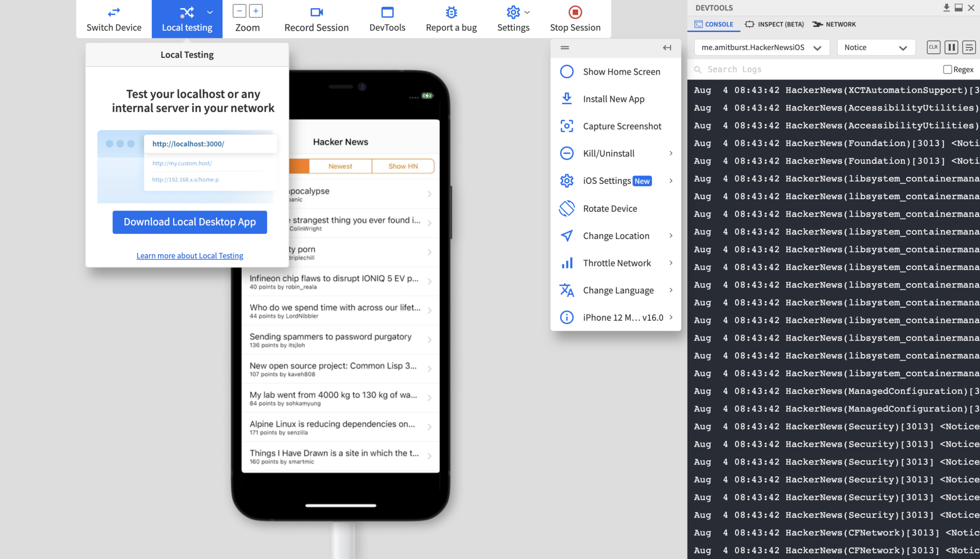Click the Search Logs input field
Screen dimensions: 980x559
[813, 69]
